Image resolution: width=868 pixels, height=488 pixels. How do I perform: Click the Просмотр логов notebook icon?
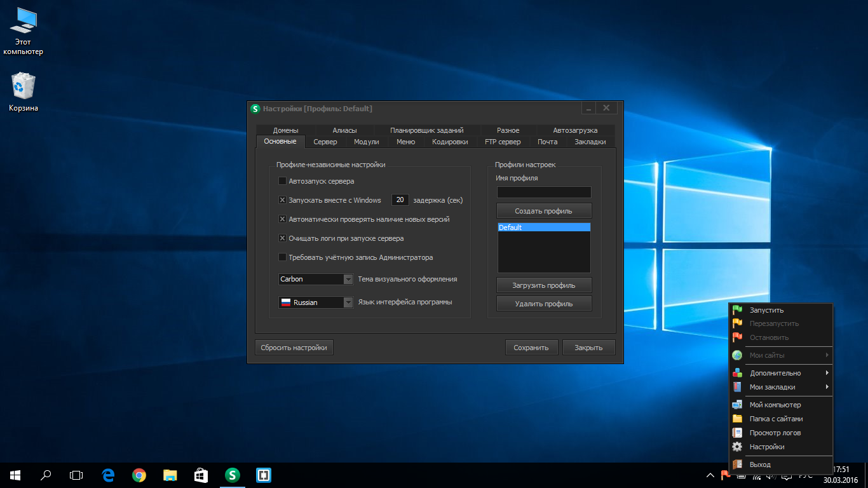tap(737, 433)
